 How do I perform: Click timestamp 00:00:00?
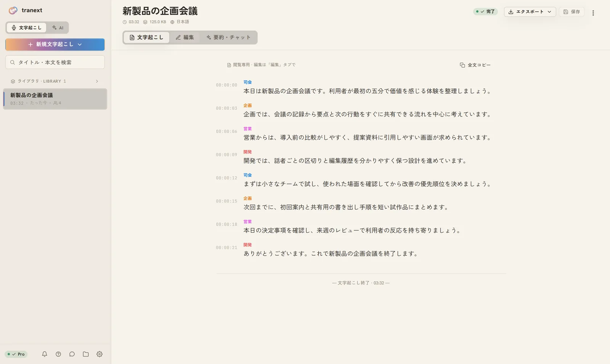[x=226, y=85]
